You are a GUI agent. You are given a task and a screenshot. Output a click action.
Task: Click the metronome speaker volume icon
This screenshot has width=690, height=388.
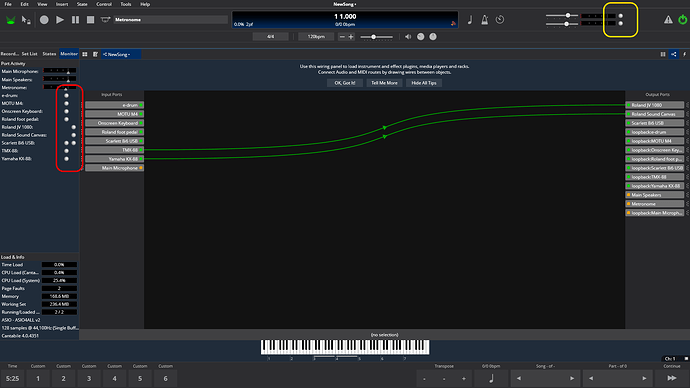408,37
